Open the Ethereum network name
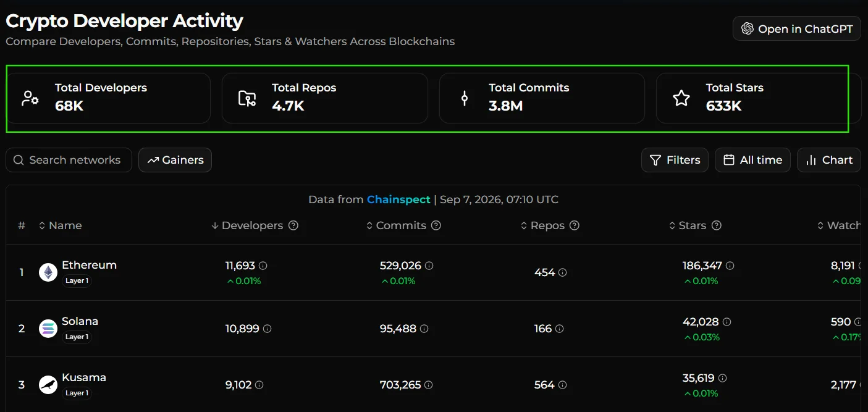 pyautogui.click(x=89, y=265)
